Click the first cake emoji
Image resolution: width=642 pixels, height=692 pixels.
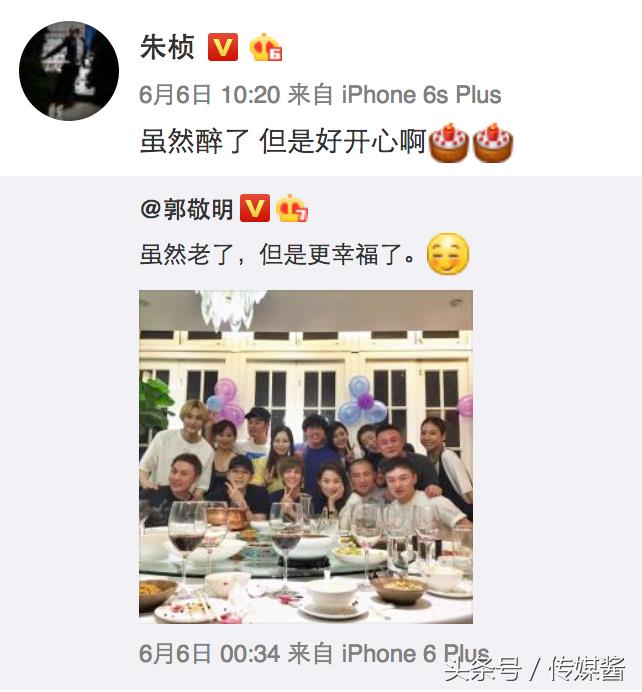click(449, 143)
